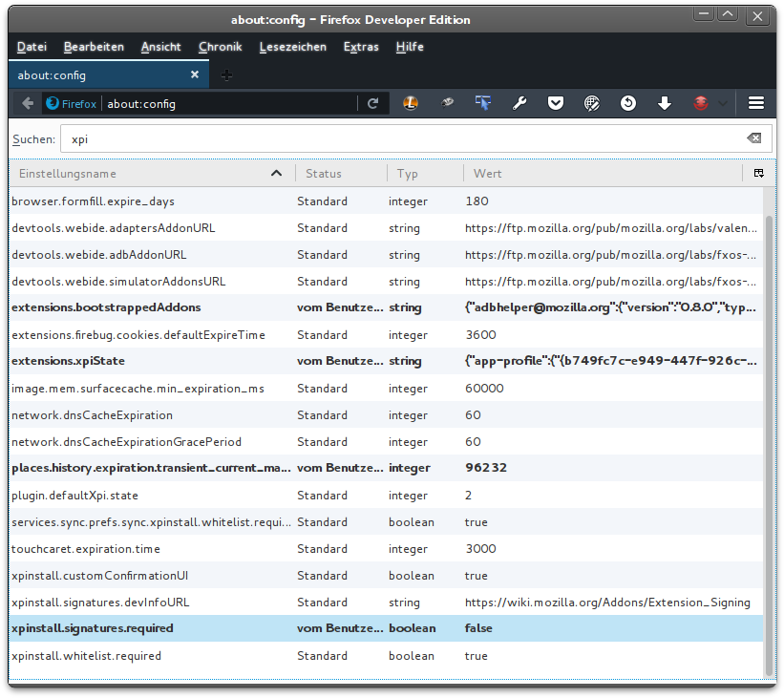Close the about:config tab
784x698 pixels.
[x=195, y=74]
